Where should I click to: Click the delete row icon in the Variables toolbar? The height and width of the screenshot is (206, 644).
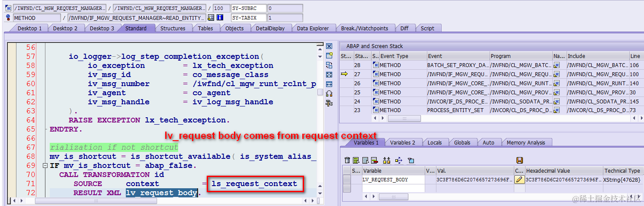point(375,160)
